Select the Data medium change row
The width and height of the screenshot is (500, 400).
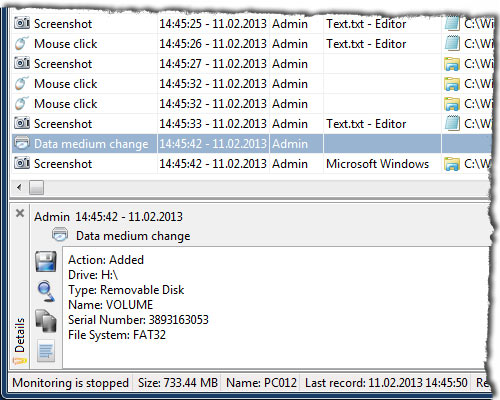coord(252,144)
